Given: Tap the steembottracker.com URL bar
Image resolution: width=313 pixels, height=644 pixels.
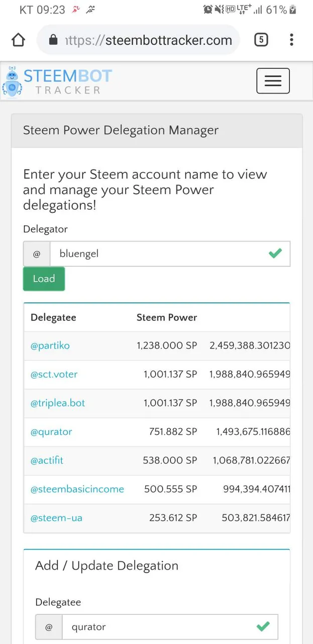Looking at the screenshot, I should coord(138,40).
